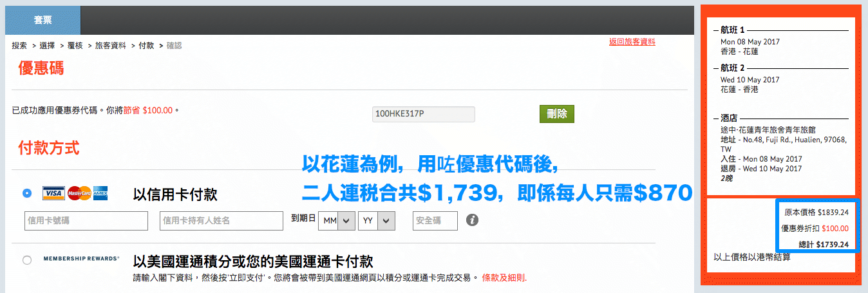Click hotel name 途中·花蓮青年旅舍青年旅館
This screenshot has height=293, width=868.
click(769, 130)
